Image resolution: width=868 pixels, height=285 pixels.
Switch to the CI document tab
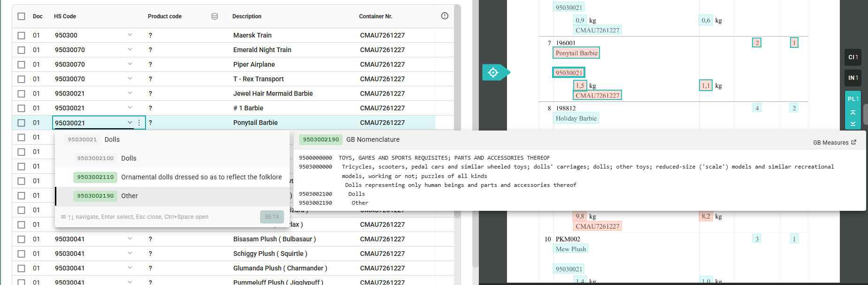[853, 57]
